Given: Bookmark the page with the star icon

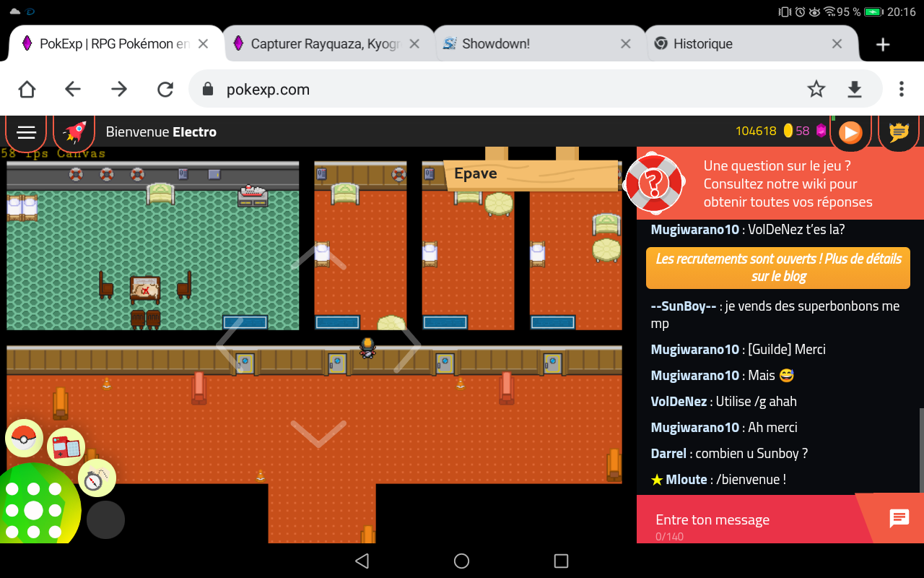Looking at the screenshot, I should [816, 89].
